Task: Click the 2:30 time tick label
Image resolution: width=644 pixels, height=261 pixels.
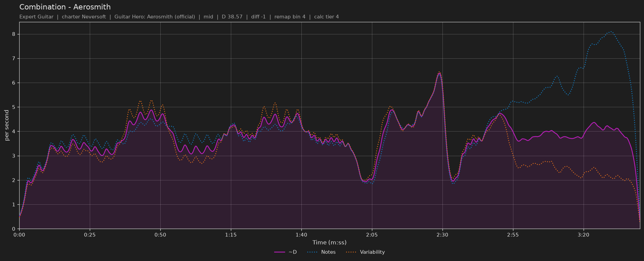Action: coord(442,235)
